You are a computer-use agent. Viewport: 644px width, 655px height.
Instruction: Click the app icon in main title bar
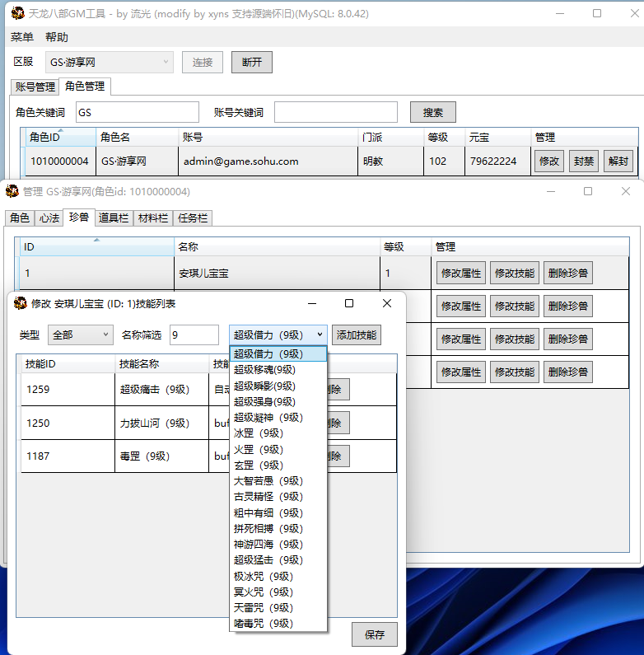17,13
